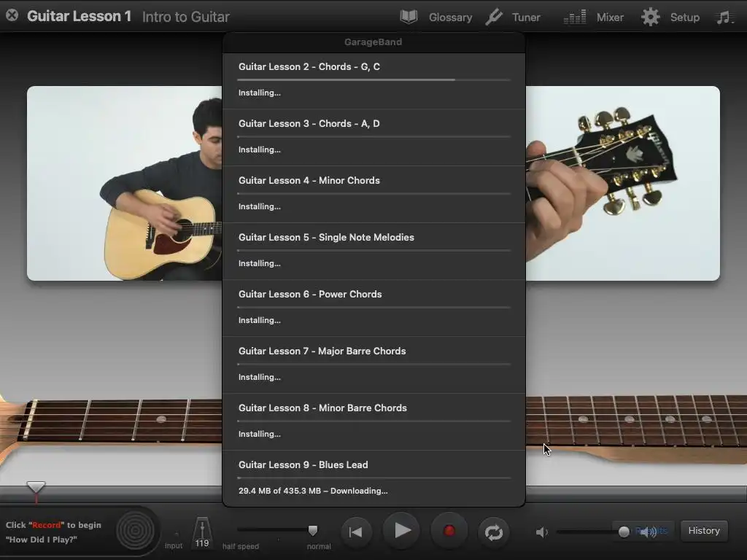This screenshot has width=747, height=560.
Task: Open the Glossary book icon
Action: [x=409, y=17]
